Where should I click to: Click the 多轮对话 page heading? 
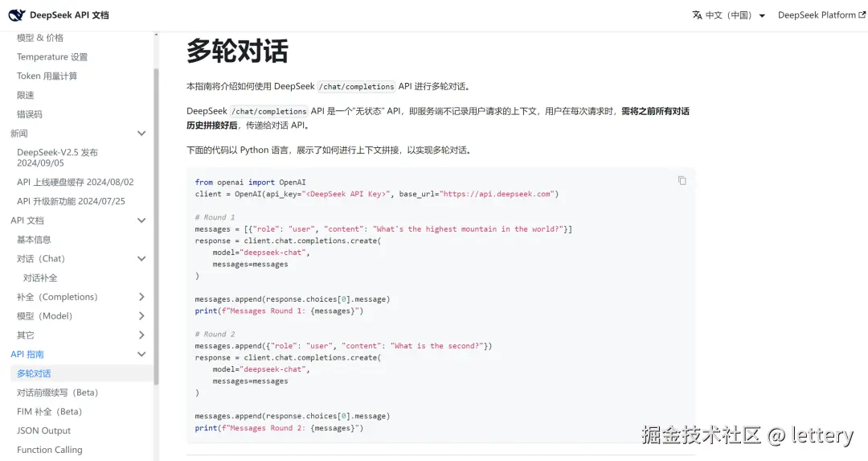pyautogui.click(x=237, y=51)
